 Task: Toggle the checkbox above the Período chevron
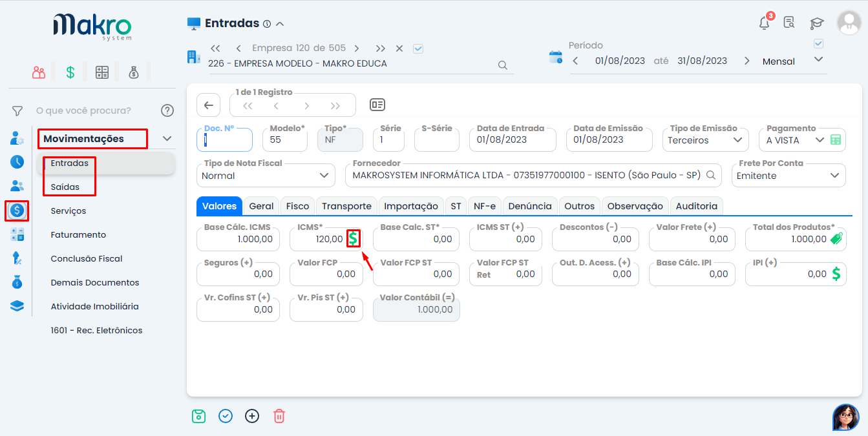pos(818,43)
